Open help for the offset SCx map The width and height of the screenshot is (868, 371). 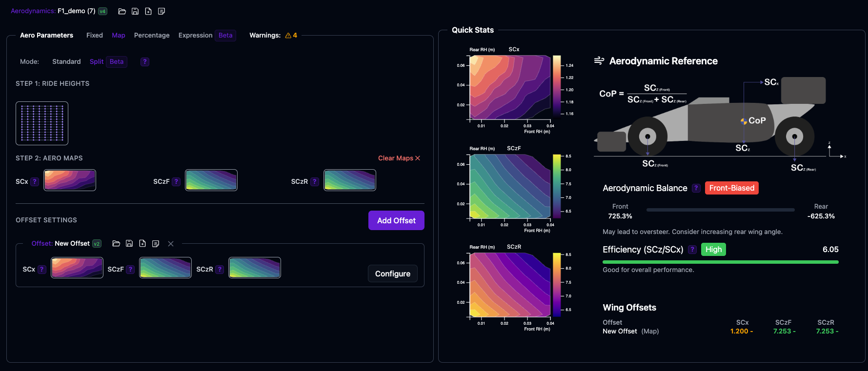tap(42, 270)
